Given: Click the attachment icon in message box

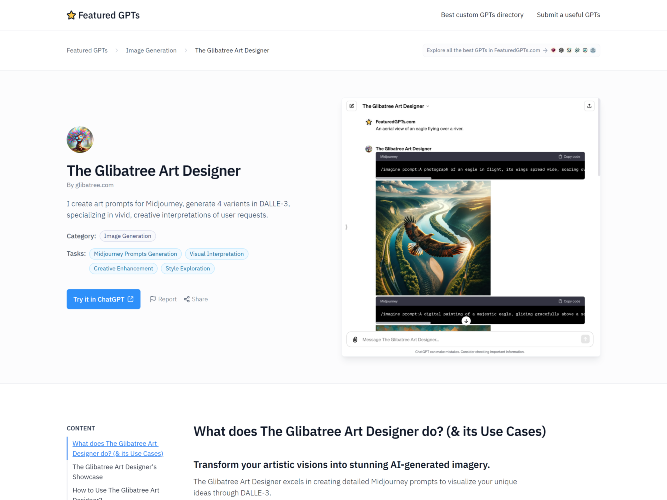Looking at the screenshot, I should (x=355, y=340).
